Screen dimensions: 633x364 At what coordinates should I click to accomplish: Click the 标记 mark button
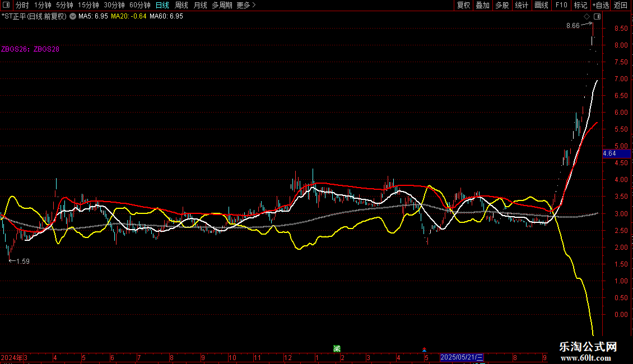pyautogui.click(x=580, y=5)
